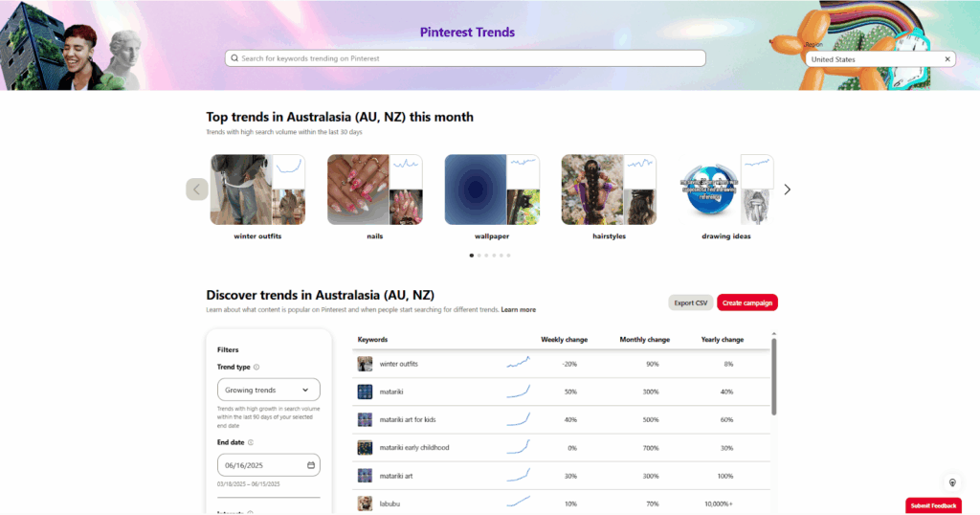Sort by the Weekly change column

coord(564,340)
